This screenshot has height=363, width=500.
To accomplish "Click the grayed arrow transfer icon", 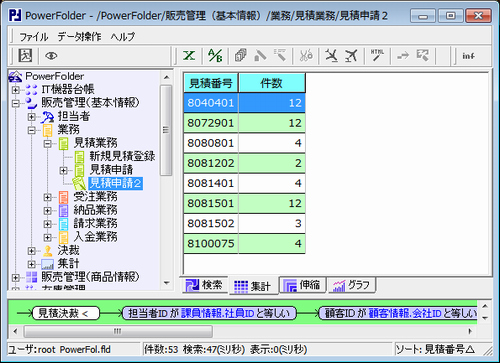I will point(403,55).
